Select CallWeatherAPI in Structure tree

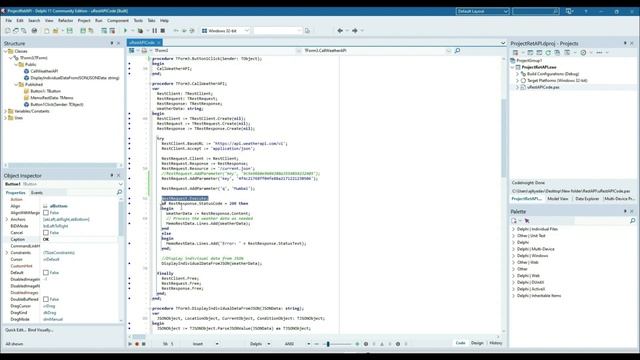tap(44, 71)
